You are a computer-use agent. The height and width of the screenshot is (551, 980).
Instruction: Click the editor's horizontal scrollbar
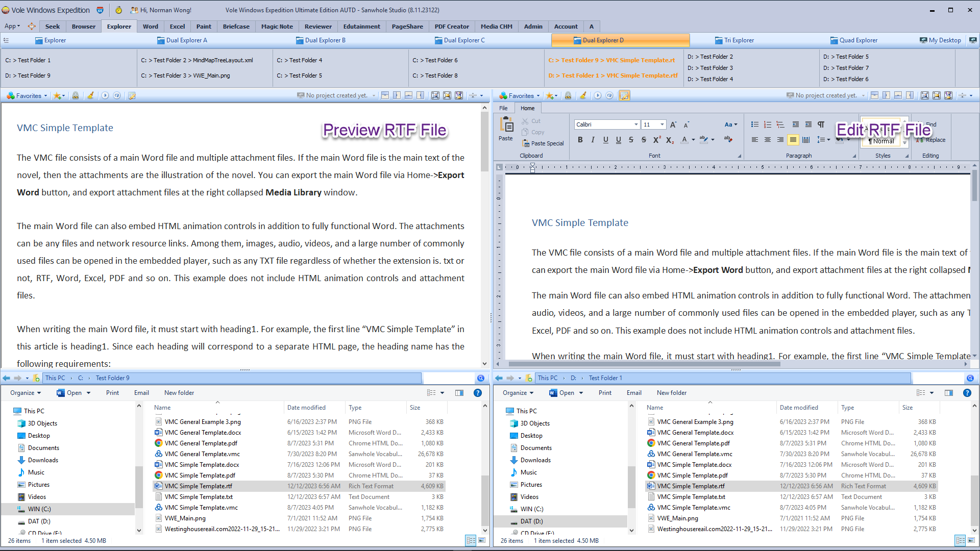(x=644, y=364)
